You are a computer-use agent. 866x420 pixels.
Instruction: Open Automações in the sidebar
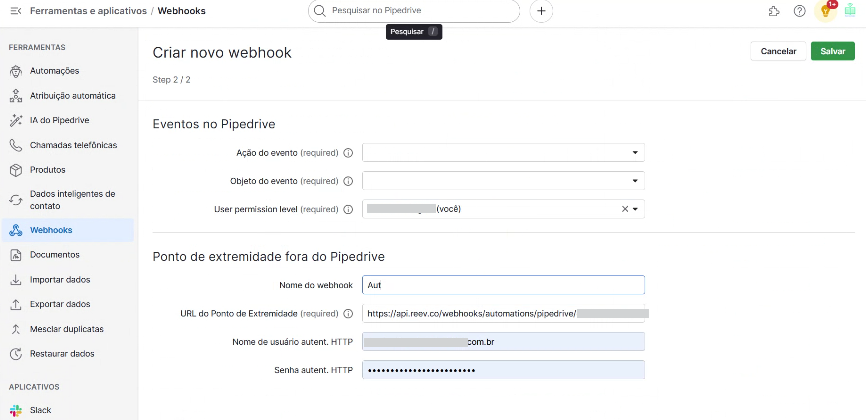point(54,71)
